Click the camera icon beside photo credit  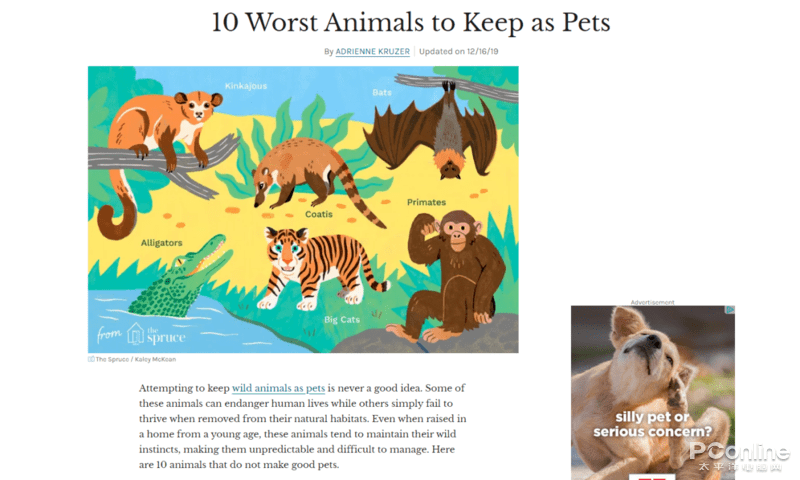[91, 359]
